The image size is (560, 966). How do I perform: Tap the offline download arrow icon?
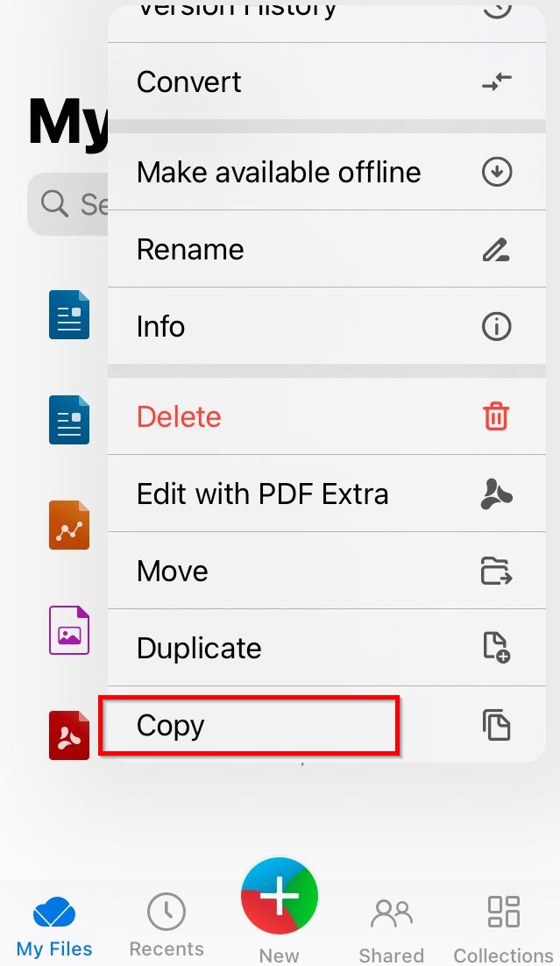pos(497,172)
